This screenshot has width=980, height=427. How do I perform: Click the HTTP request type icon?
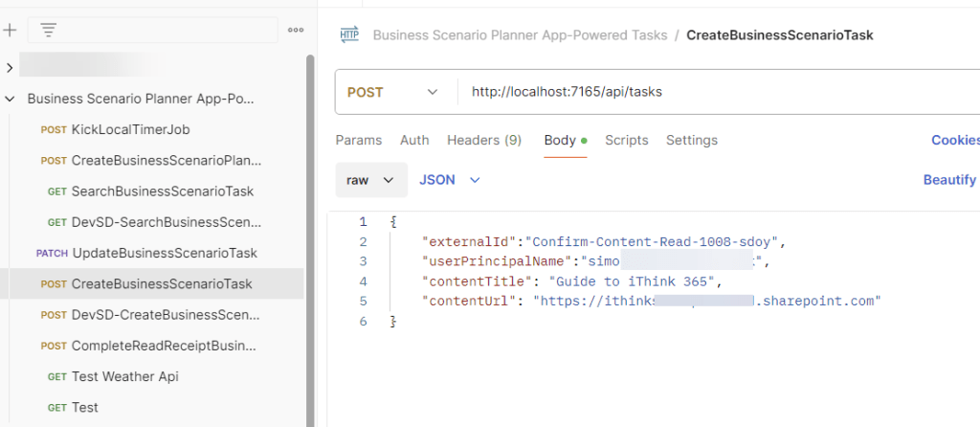(x=349, y=35)
